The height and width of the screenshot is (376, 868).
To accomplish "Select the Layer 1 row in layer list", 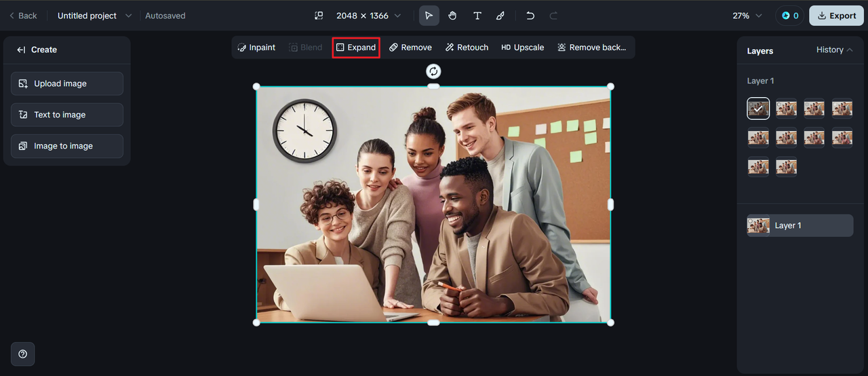I will [800, 225].
